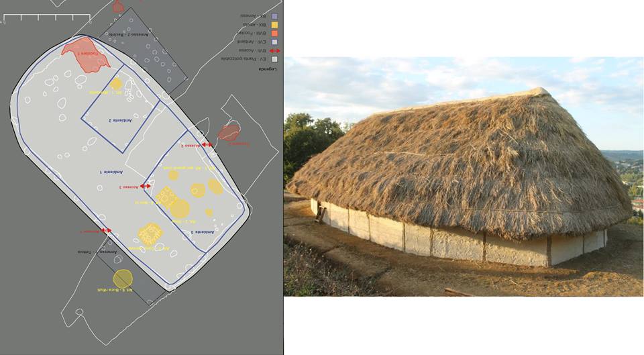The image size is (644, 355).
Task: Click the scale bar at the top left
Action: click(47, 17)
